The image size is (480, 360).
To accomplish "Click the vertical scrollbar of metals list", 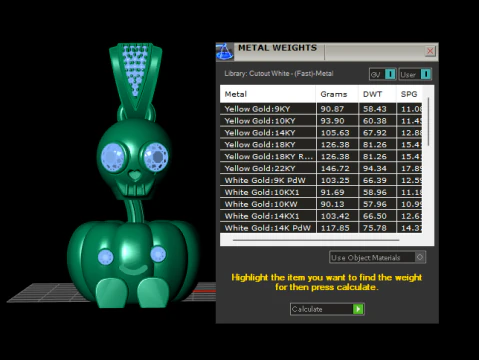I will (x=428, y=122).
